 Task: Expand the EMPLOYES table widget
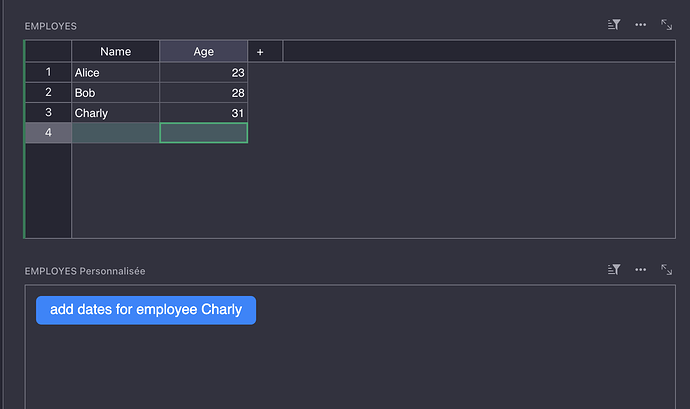pyautogui.click(x=666, y=24)
